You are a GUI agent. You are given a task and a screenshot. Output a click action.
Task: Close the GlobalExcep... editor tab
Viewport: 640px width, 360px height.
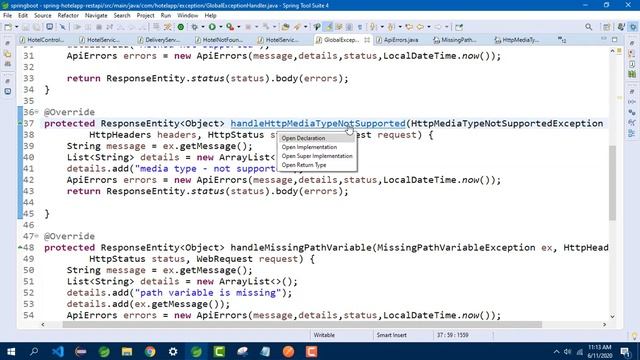point(367,40)
